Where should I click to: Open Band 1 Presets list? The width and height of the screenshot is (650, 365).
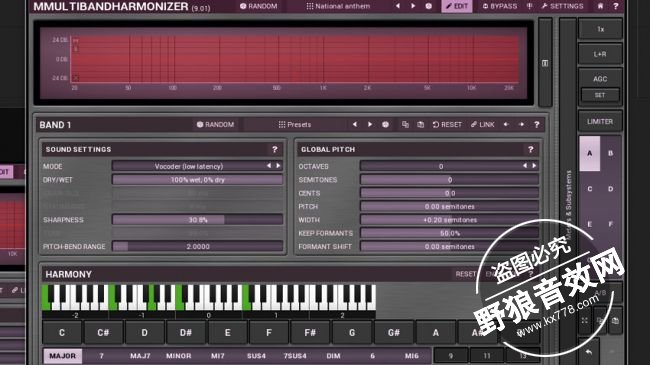(x=295, y=124)
